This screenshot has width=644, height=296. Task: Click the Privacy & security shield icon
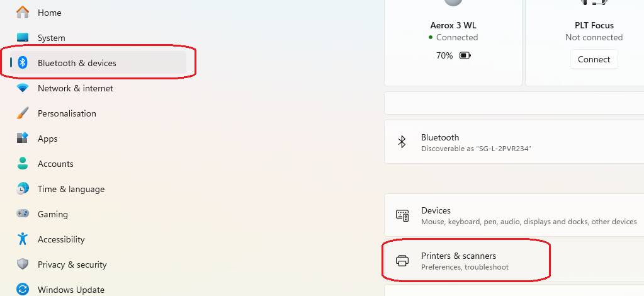(23, 265)
